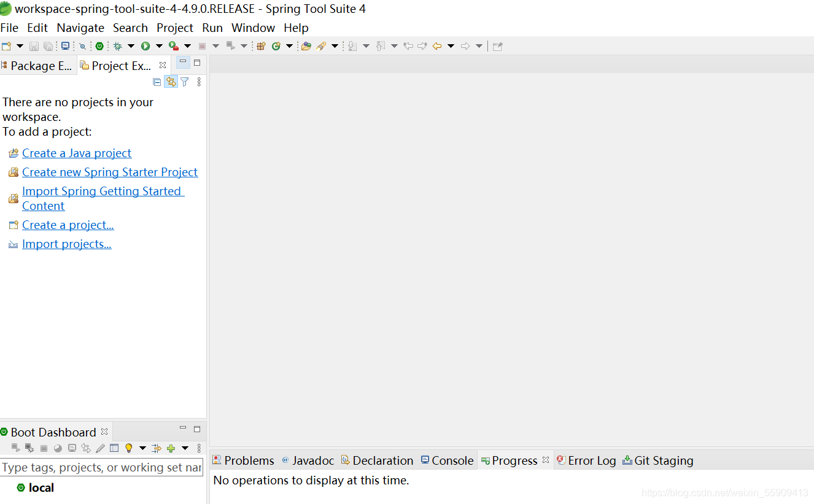Click the New Java Class icon

276,46
